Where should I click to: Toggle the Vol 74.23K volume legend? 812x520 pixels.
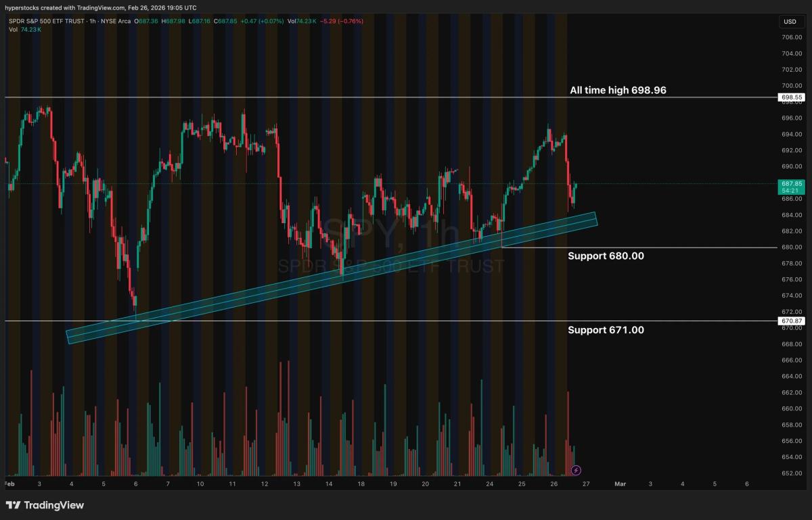pos(24,30)
